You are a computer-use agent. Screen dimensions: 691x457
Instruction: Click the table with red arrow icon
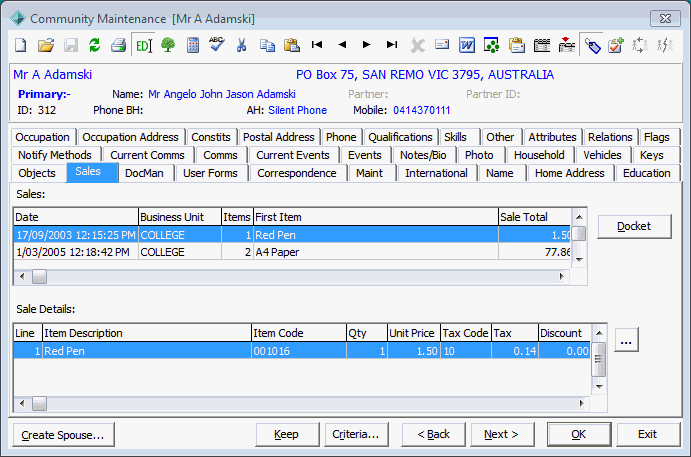click(567, 45)
